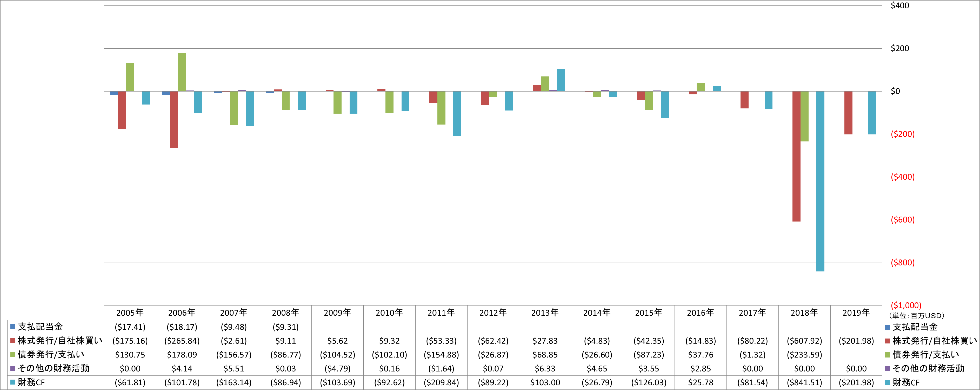
Task: Select the $178.09 bond cell for 2006年
Action: [182, 355]
